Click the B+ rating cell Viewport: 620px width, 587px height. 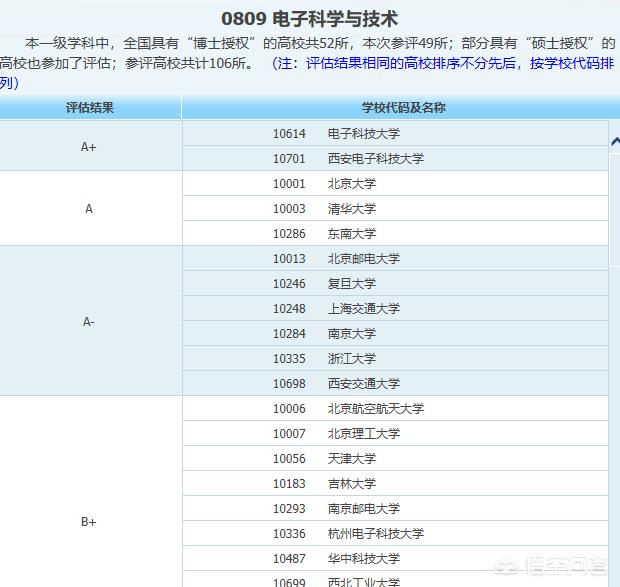89,522
